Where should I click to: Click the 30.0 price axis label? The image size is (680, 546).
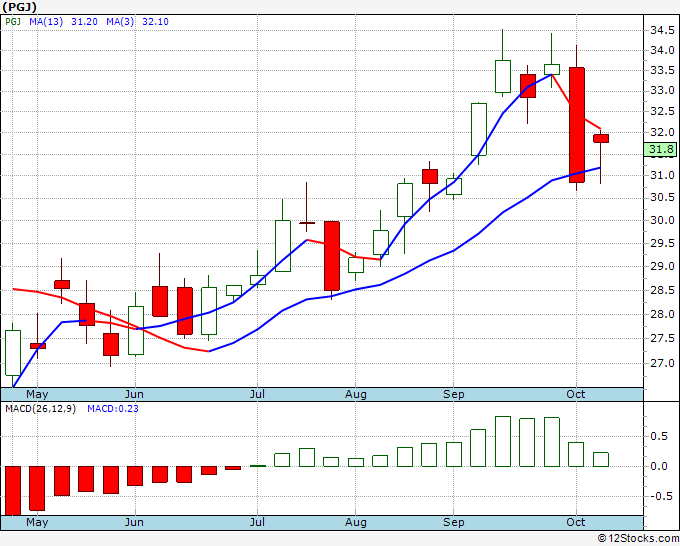[x=662, y=220]
